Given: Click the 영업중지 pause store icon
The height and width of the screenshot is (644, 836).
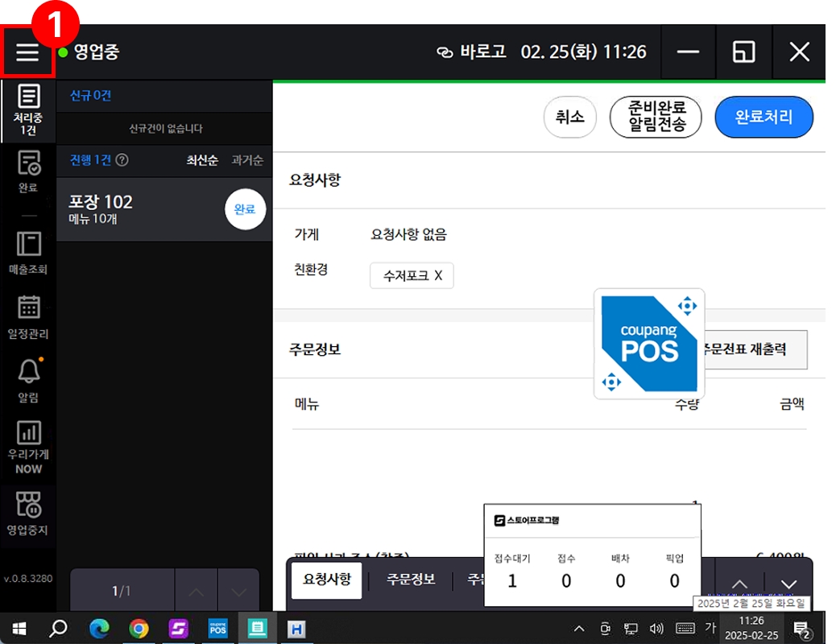Looking at the screenshot, I should pos(28,514).
